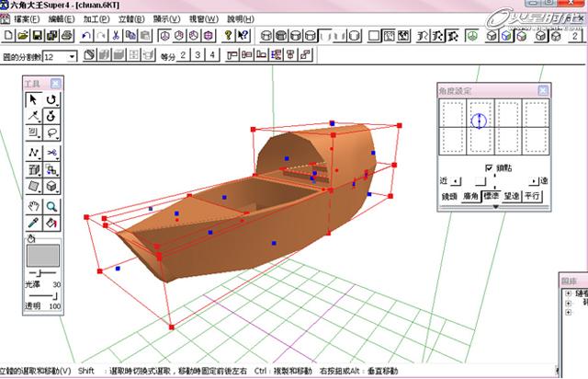
Task: Expand the first tree node in the right panel
Action: pos(569,293)
